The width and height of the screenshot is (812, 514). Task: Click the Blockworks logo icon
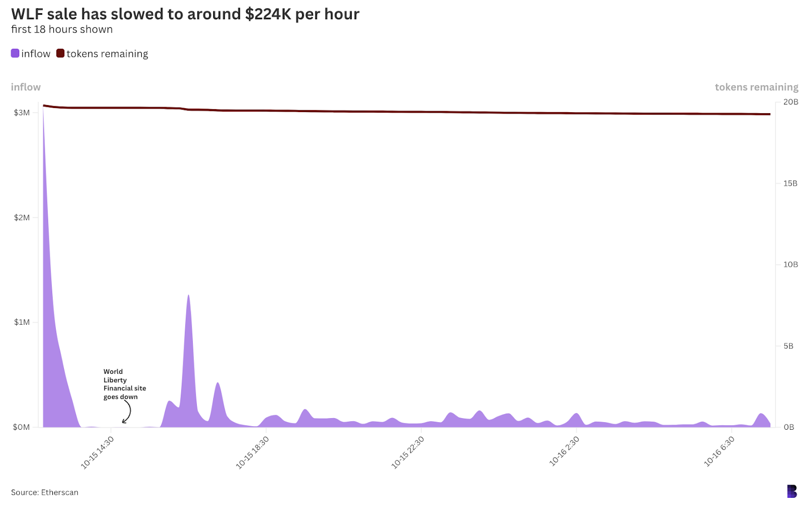[792, 491]
